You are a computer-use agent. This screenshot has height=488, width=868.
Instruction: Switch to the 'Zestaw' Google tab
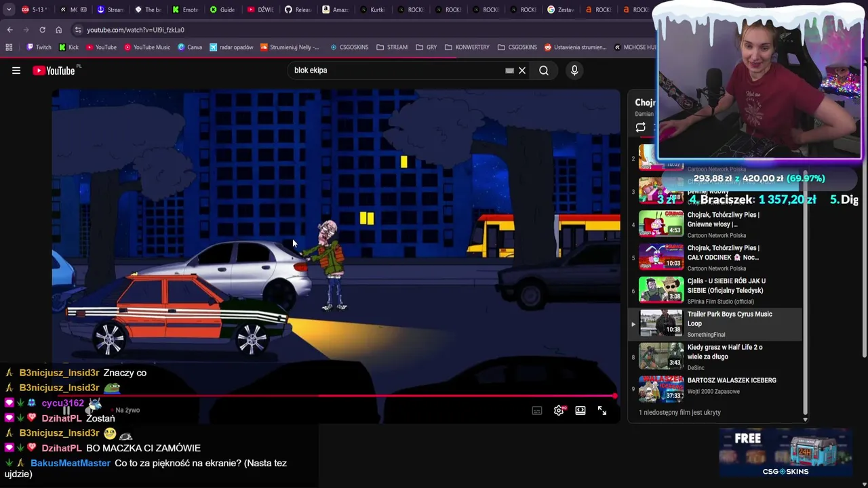(561, 9)
